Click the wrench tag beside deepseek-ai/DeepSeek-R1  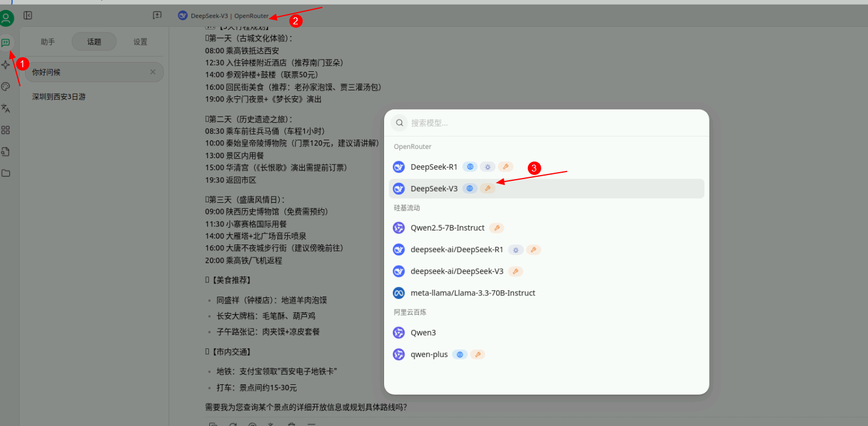[x=534, y=250]
